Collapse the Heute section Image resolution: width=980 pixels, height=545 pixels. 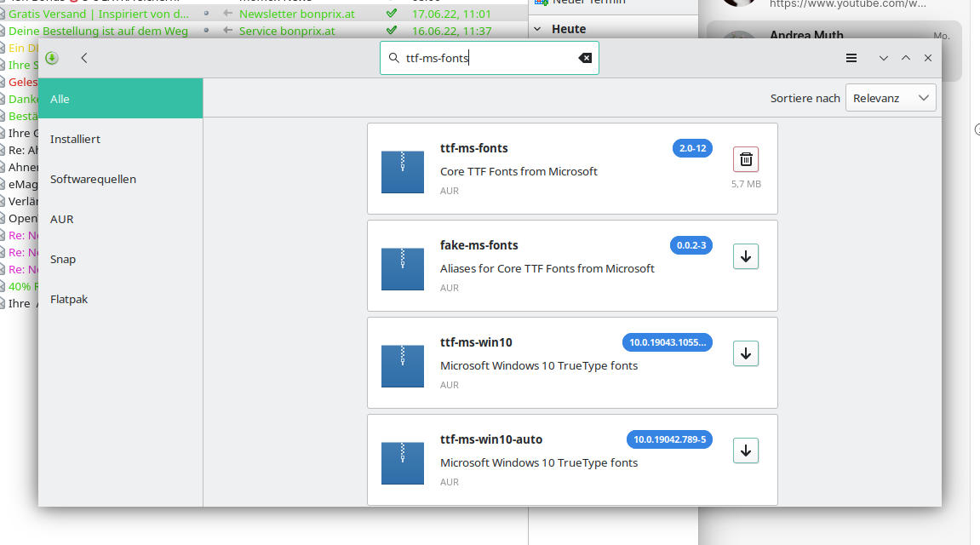click(x=537, y=29)
